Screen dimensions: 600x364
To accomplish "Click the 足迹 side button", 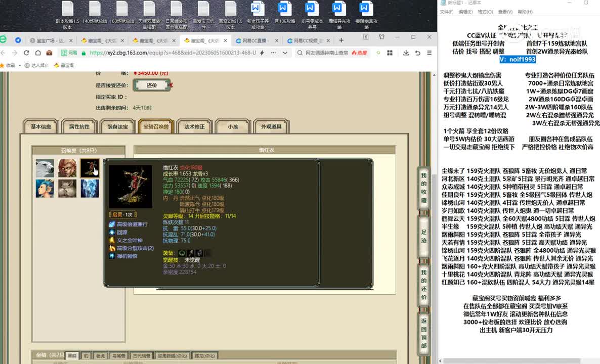I will [423, 236].
